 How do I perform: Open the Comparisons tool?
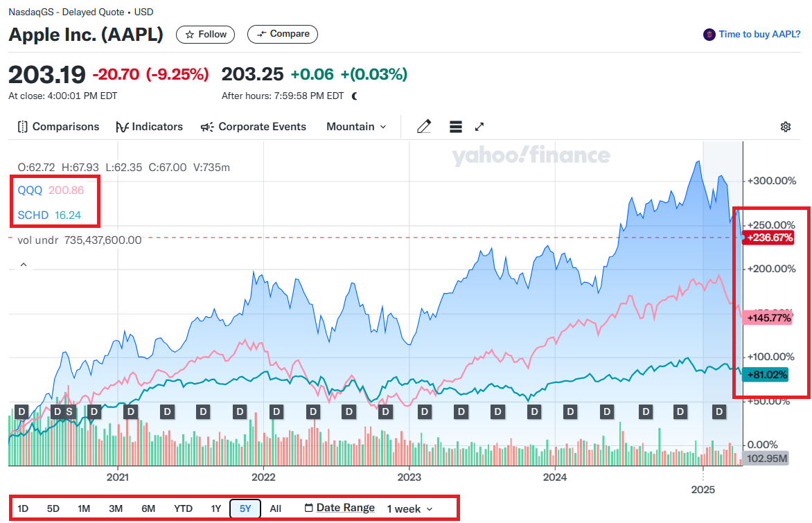58,127
